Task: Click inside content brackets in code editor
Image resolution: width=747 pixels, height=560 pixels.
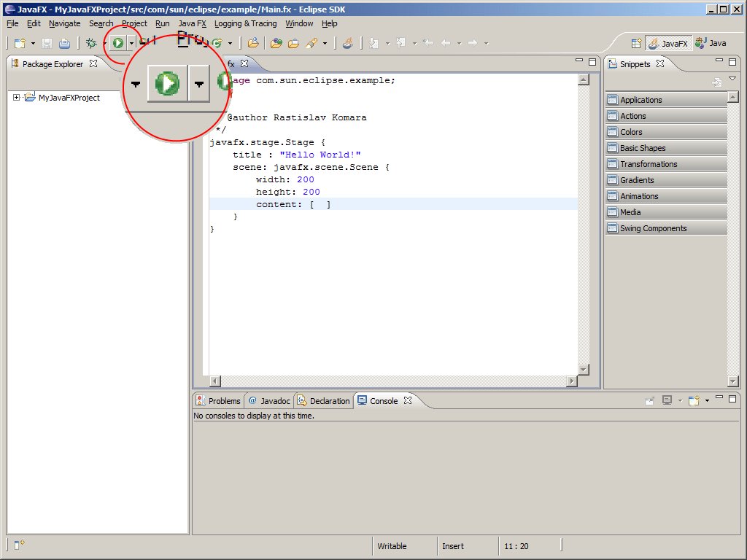Action: point(321,205)
